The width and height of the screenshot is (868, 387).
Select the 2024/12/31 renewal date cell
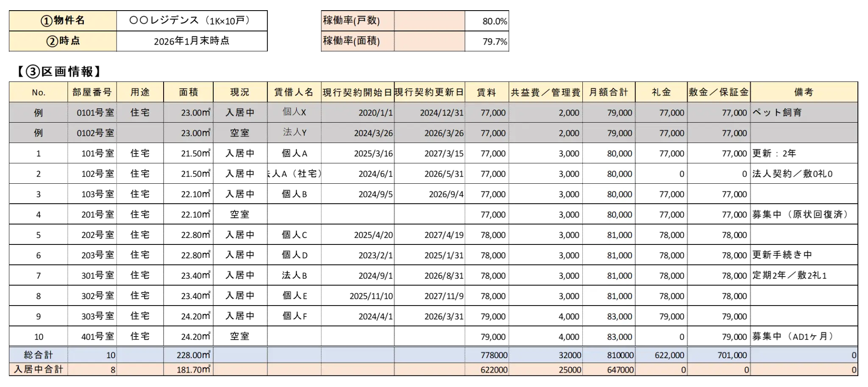tap(429, 112)
